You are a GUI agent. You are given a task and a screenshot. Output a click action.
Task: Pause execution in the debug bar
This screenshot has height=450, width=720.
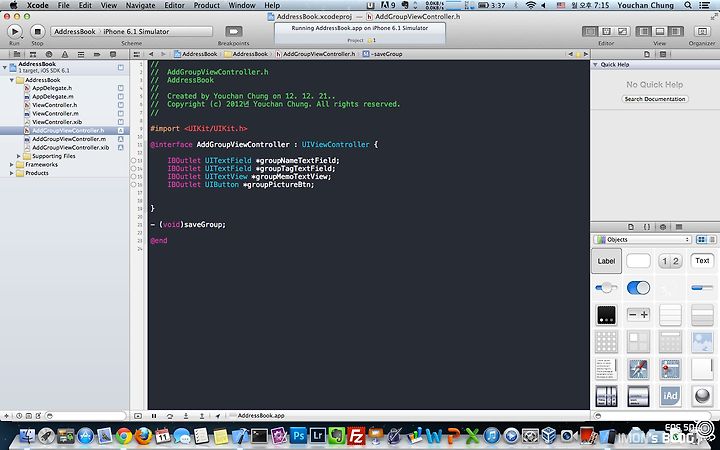[154, 416]
